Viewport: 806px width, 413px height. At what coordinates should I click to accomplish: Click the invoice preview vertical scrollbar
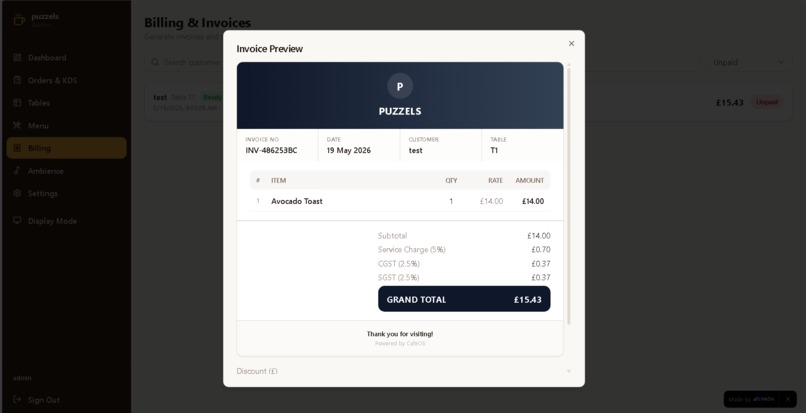[568, 194]
